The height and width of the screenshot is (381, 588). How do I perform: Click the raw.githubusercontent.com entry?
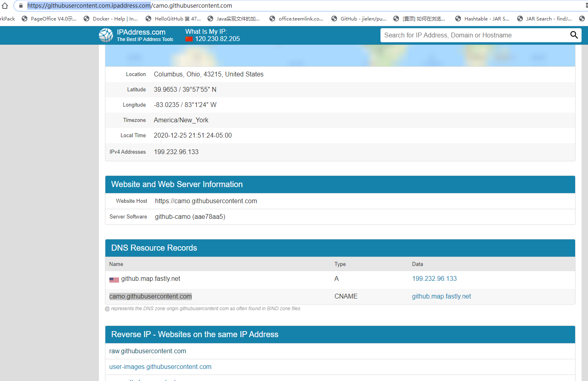[148, 351]
